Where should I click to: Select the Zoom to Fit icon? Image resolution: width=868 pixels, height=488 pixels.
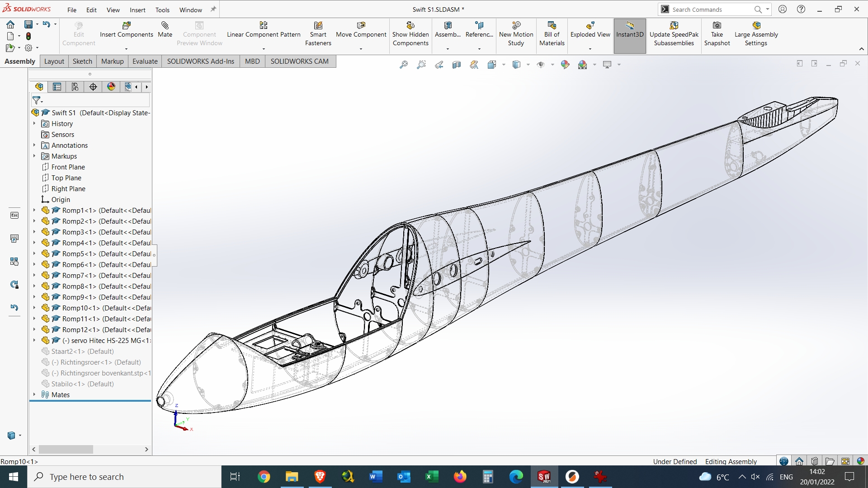pos(404,65)
